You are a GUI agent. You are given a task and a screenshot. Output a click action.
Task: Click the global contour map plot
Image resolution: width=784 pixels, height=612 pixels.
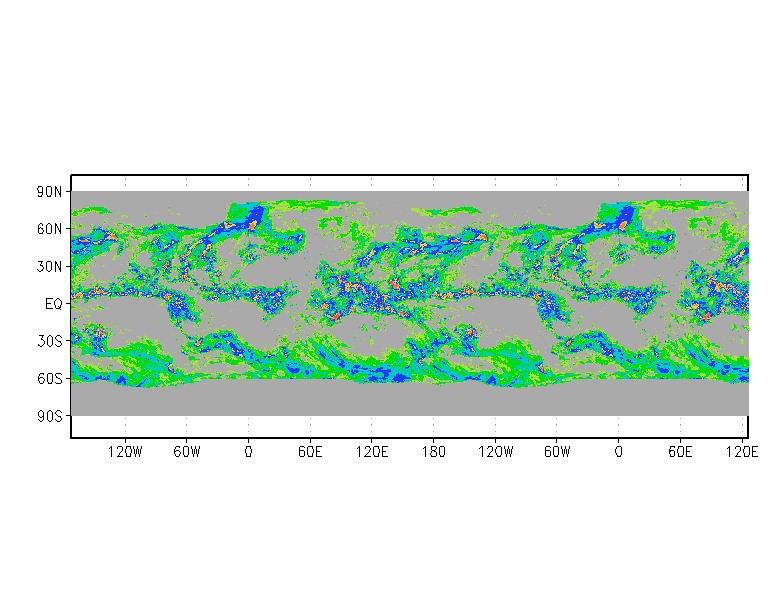click(x=410, y=306)
